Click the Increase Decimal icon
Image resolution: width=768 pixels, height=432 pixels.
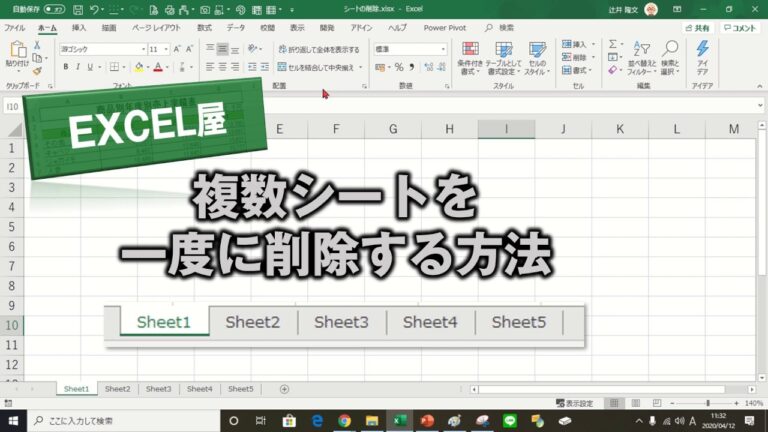pyautogui.click(x=429, y=67)
